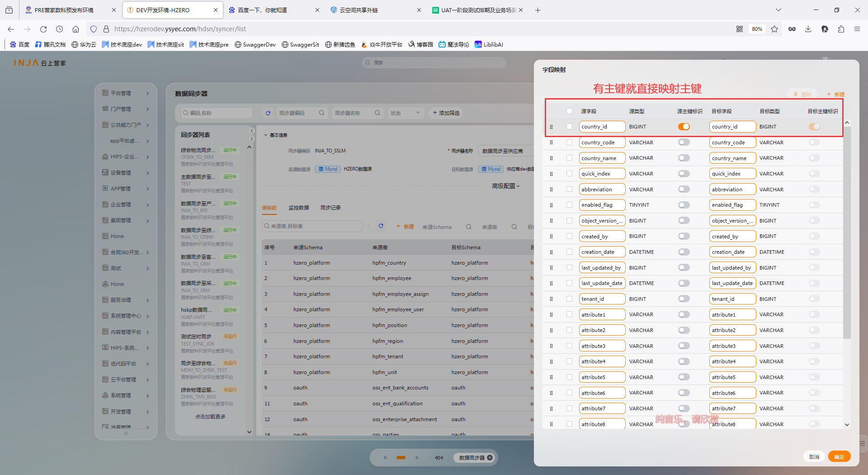Expand 门户管理 sidebar chevron
Image resolution: width=868 pixels, height=475 pixels.
tap(148, 109)
